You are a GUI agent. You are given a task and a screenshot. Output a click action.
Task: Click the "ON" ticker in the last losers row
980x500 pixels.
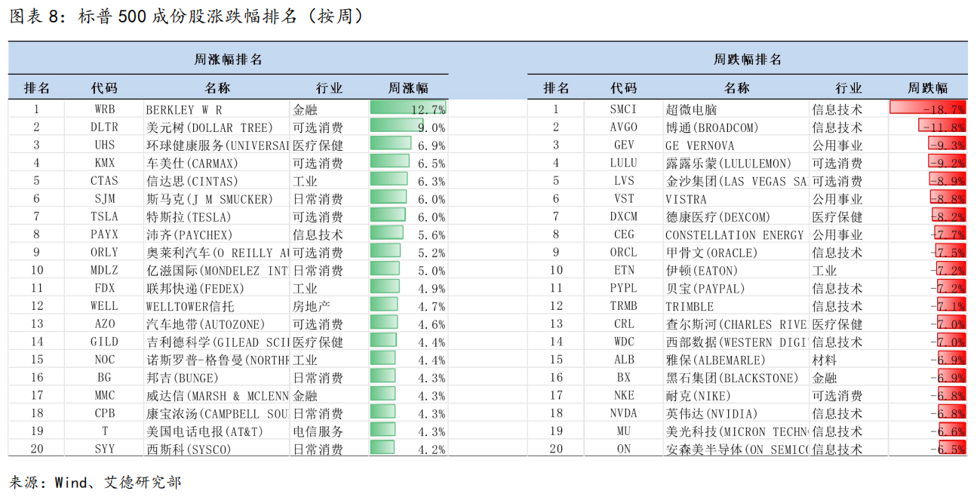pyautogui.click(x=624, y=449)
